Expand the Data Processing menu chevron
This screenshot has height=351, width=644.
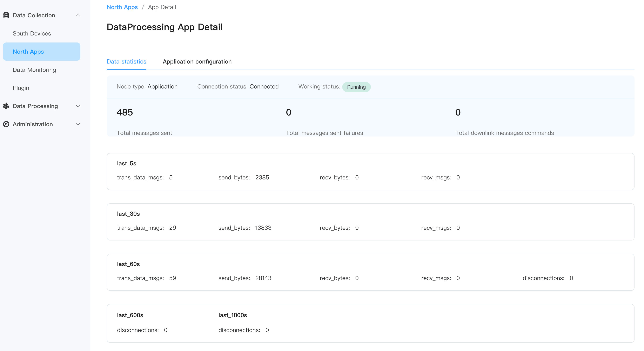coord(78,106)
